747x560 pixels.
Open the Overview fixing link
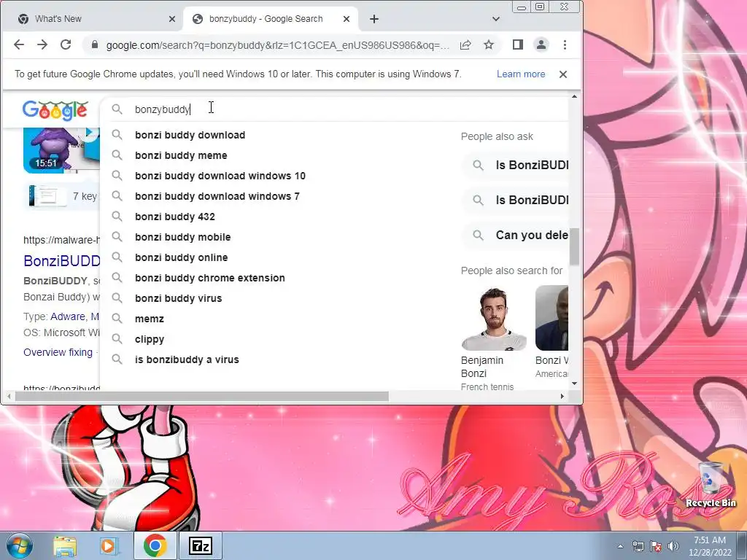pos(58,352)
